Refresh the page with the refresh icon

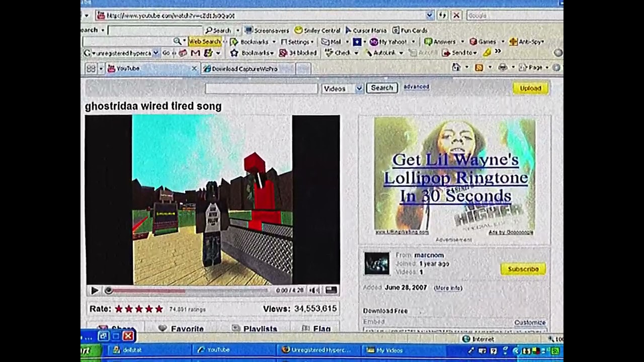coord(443,16)
